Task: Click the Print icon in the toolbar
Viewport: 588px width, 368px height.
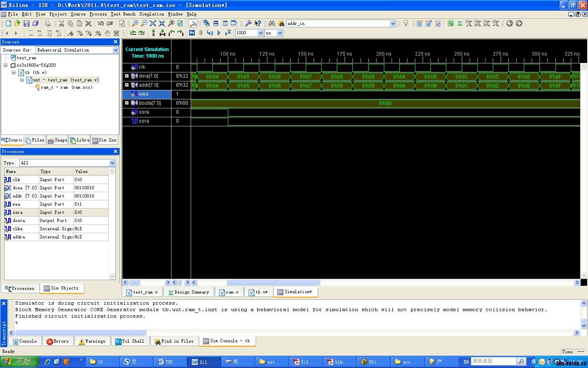Action: [48, 24]
